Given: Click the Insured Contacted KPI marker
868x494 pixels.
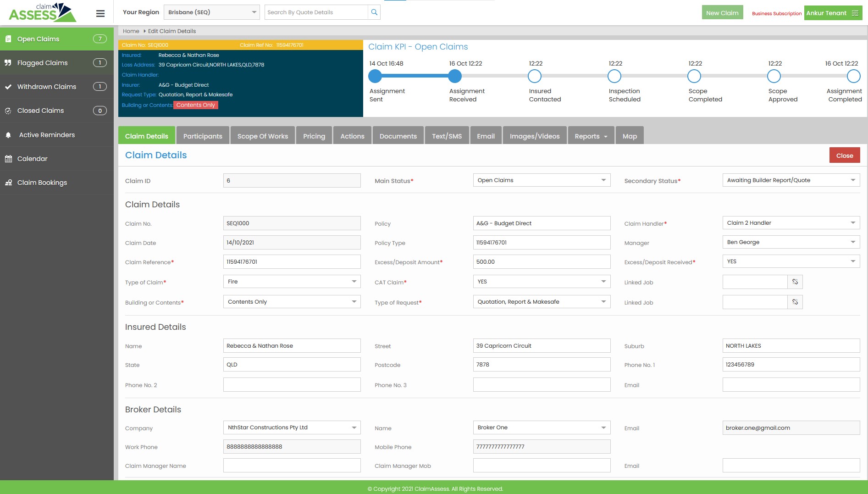Looking at the screenshot, I should pos(535,76).
